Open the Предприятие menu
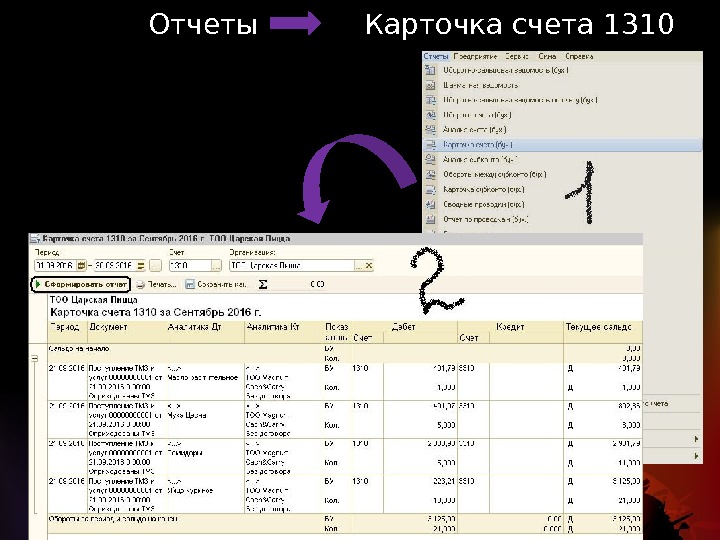This screenshot has width=720, height=540. (475, 56)
